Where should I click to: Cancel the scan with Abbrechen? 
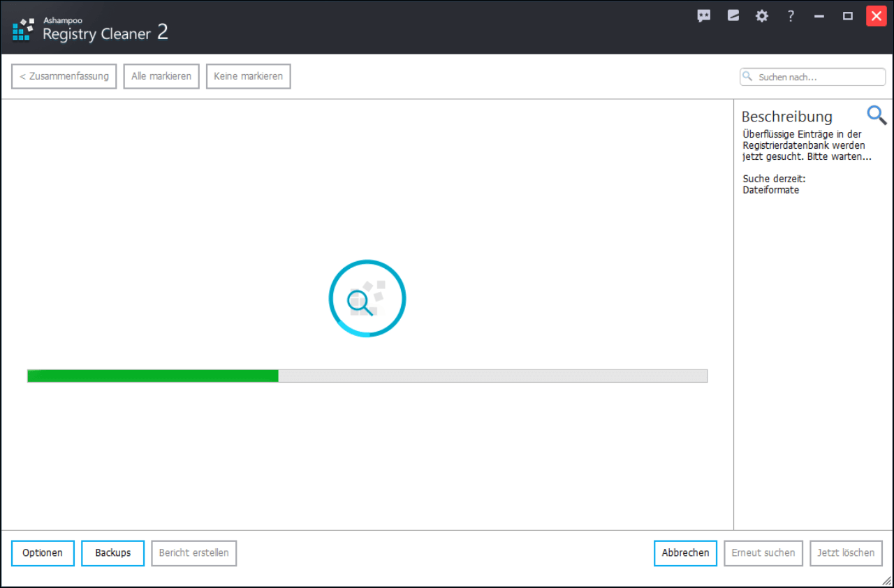point(686,553)
